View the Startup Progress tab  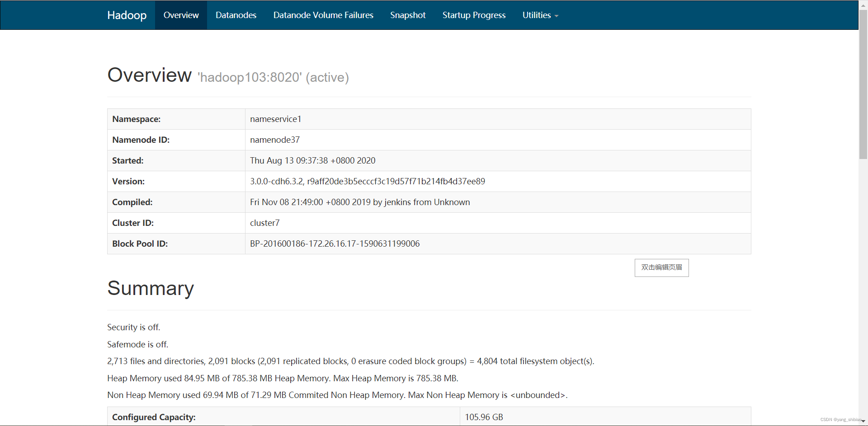(474, 15)
